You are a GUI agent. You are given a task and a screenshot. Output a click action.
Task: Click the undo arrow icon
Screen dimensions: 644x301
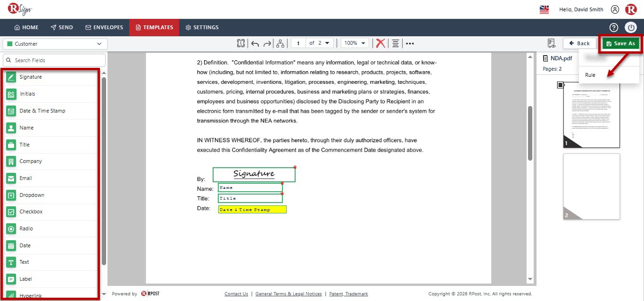click(x=255, y=43)
